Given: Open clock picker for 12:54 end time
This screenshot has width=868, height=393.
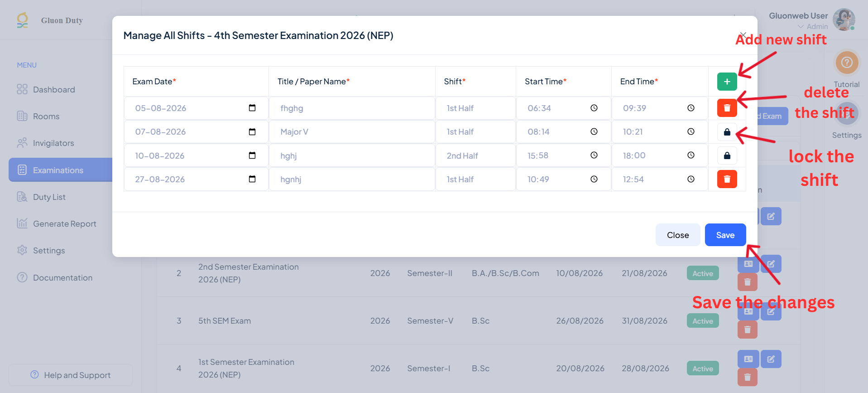Looking at the screenshot, I should (x=691, y=179).
